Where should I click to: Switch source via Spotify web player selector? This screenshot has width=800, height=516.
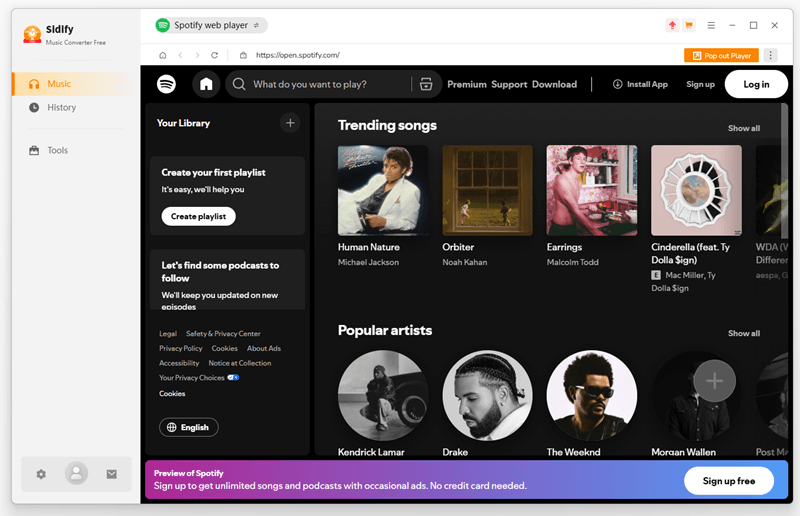[211, 25]
